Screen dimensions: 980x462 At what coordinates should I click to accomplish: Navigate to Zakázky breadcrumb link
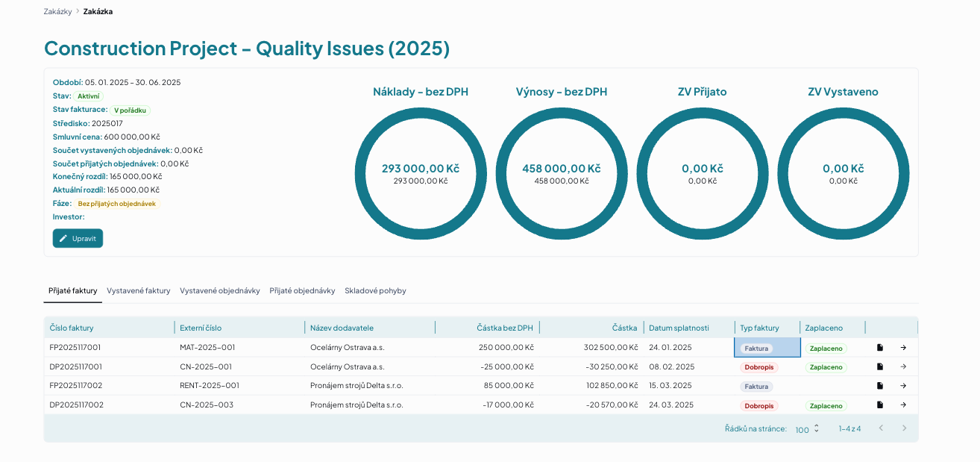[57, 11]
